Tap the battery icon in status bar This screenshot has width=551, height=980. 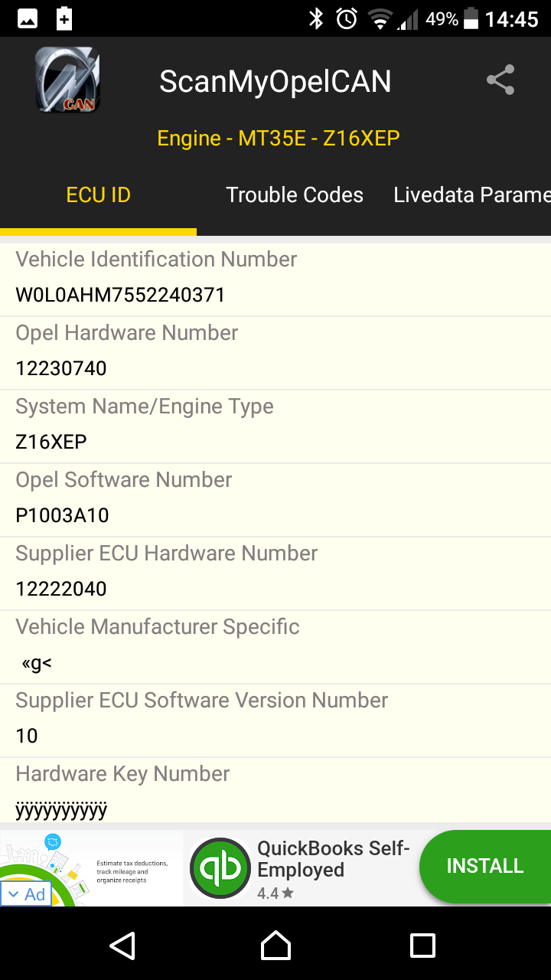click(x=471, y=18)
